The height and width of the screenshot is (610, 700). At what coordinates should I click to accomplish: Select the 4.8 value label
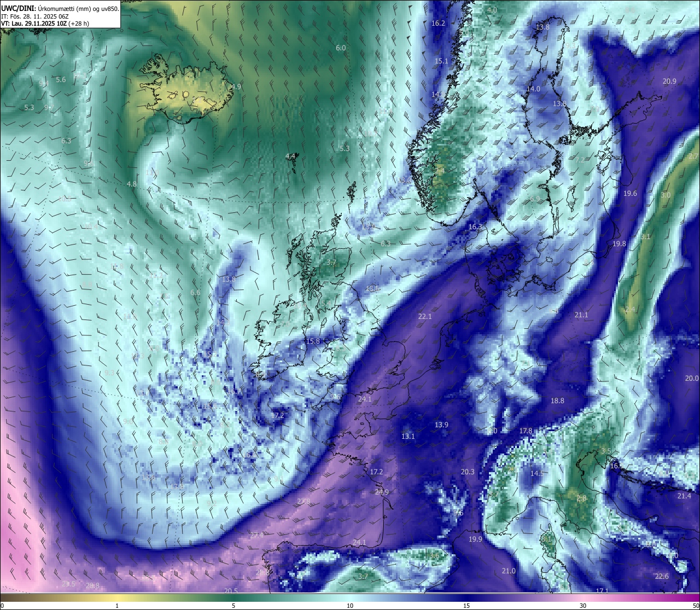pyautogui.click(x=131, y=184)
